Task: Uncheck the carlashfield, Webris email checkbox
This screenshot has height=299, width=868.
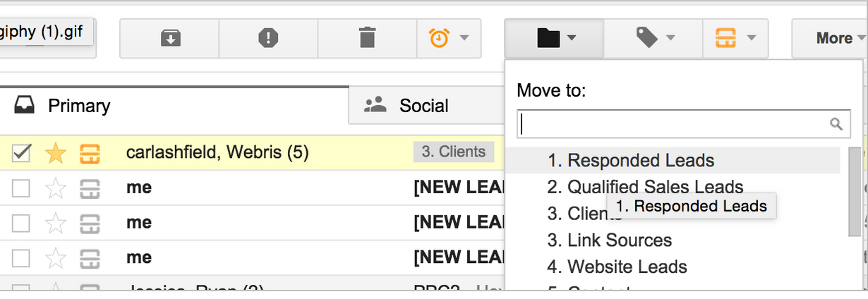Action: tap(22, 152)
